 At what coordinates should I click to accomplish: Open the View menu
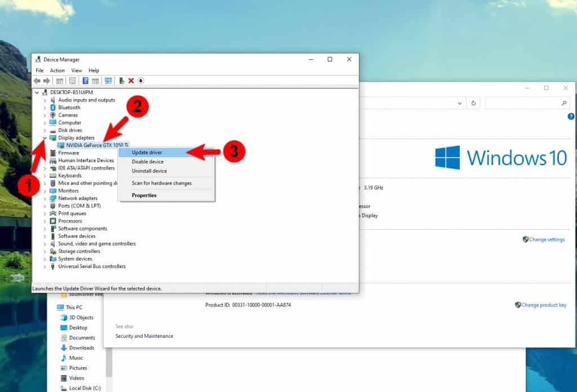77,70
